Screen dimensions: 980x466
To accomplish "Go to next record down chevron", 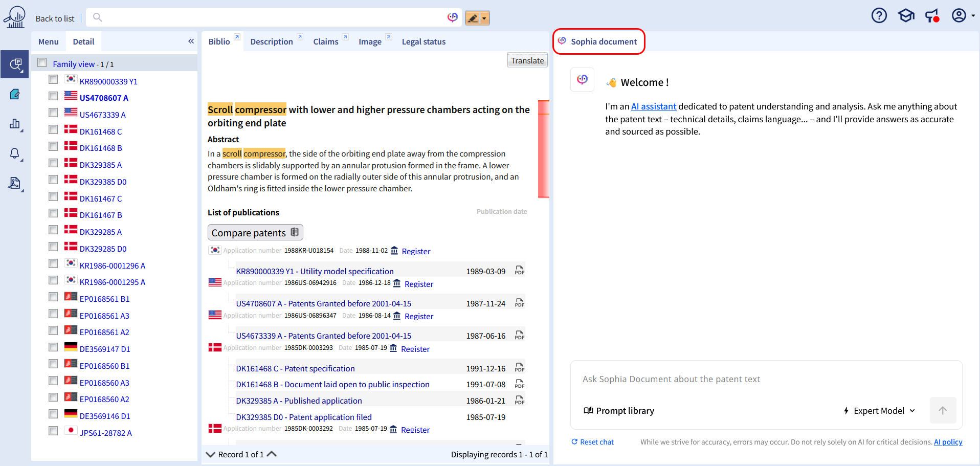I will coord(210,454).
